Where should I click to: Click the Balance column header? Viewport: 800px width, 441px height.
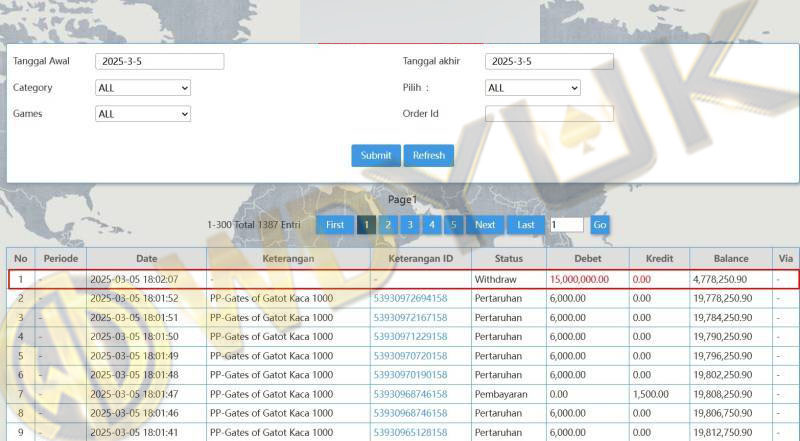pyautogui.click(x=731, y=258)
